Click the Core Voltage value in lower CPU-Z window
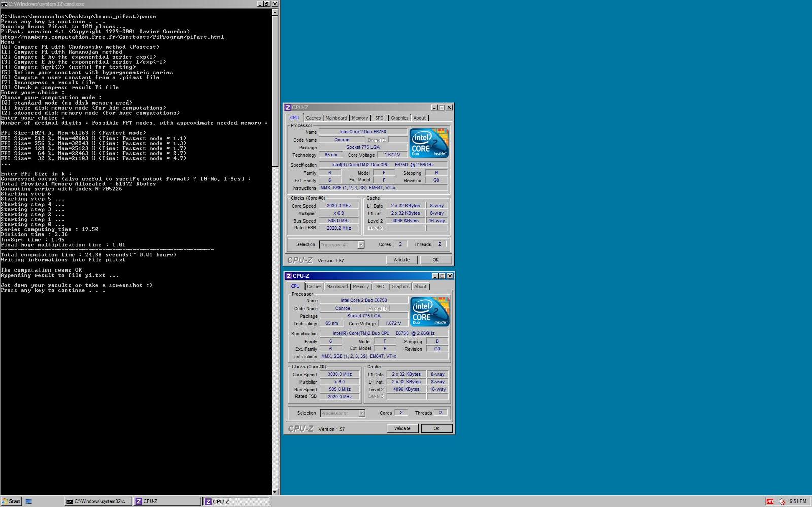 (393, 323)
